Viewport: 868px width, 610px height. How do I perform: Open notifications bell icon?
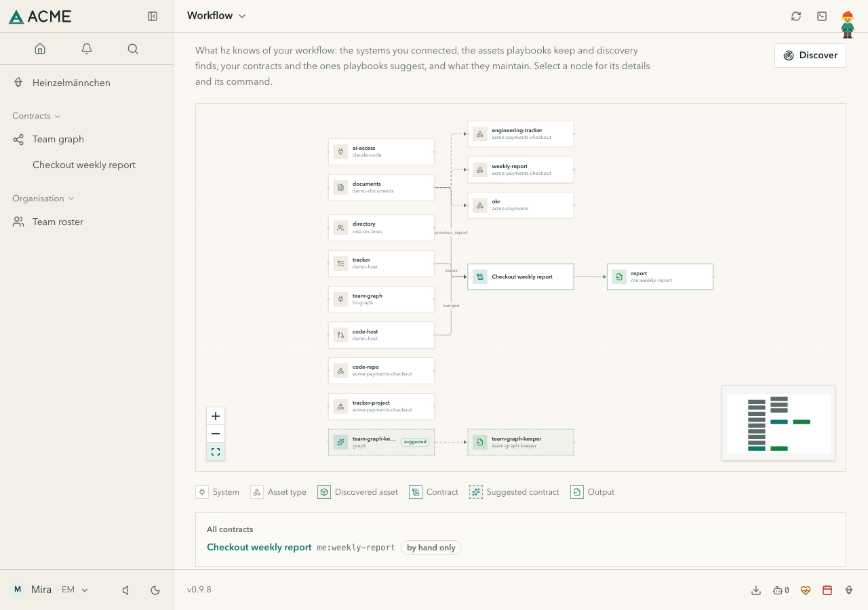click(x=87, y=49)
